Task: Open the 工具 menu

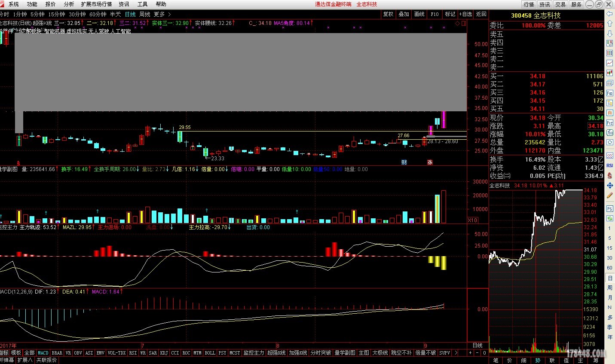Action: click(142, 4)
